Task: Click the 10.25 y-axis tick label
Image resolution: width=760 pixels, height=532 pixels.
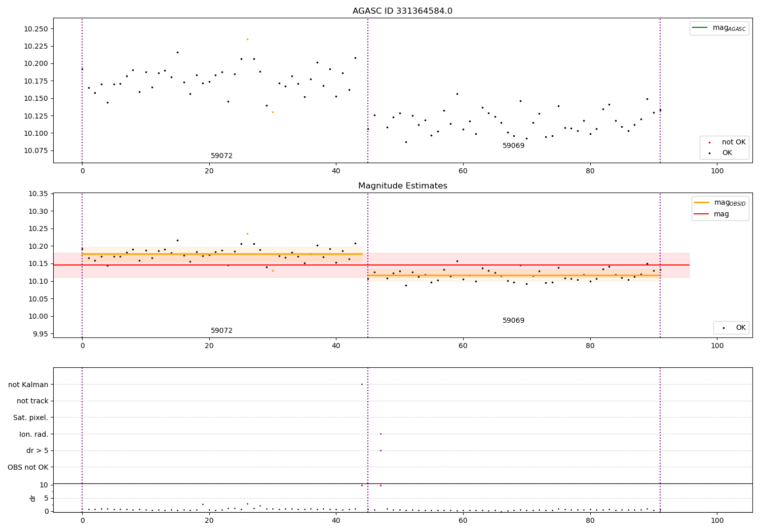Action: tap(38, 229)
